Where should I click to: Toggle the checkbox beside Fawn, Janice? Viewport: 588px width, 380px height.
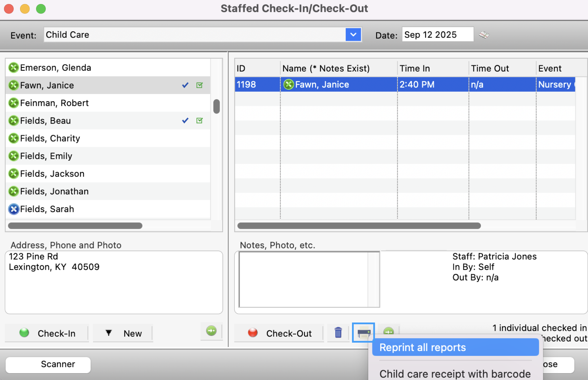click(200, 85)
